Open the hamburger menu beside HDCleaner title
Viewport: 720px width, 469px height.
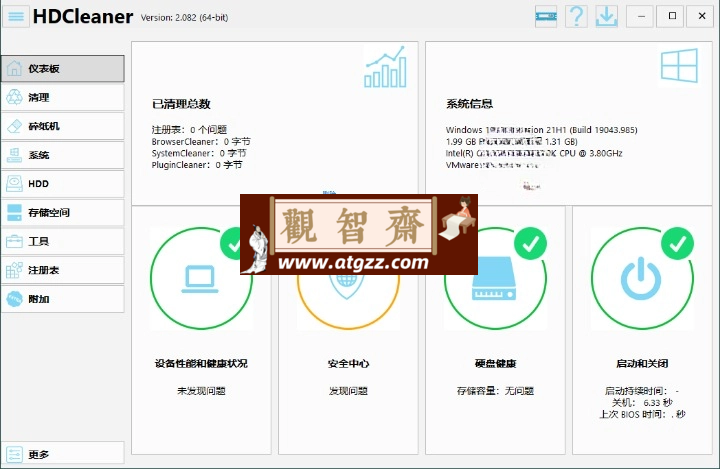tap(16, 17)
